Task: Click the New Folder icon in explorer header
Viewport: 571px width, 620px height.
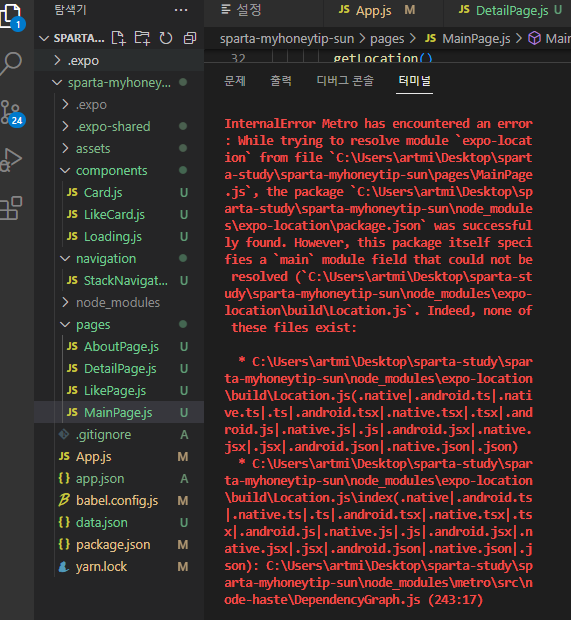Action: (142, 38)
